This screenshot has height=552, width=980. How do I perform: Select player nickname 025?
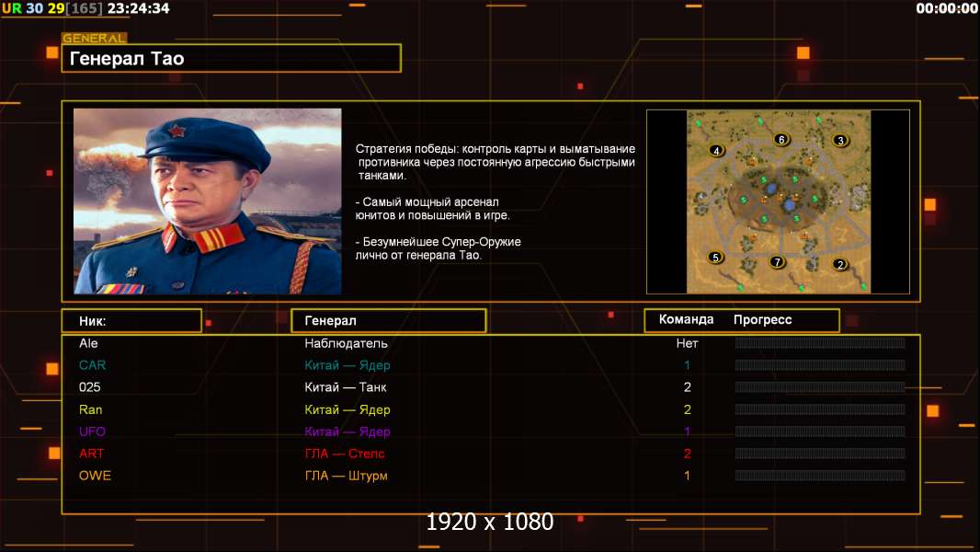click(x=89, y=387)
